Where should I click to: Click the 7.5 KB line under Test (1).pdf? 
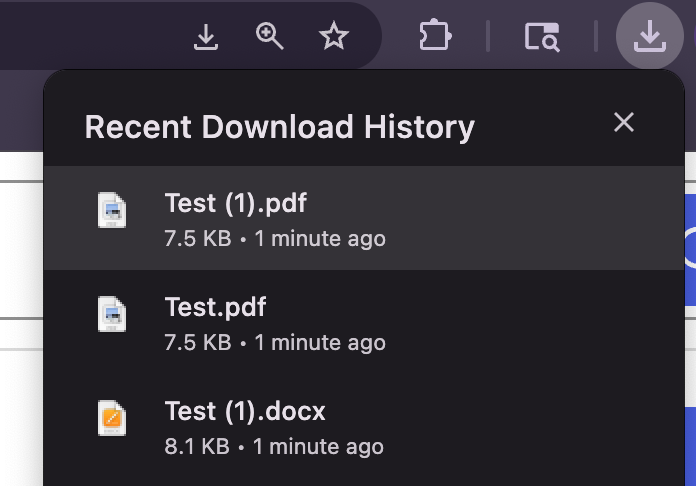click(275, 239)
